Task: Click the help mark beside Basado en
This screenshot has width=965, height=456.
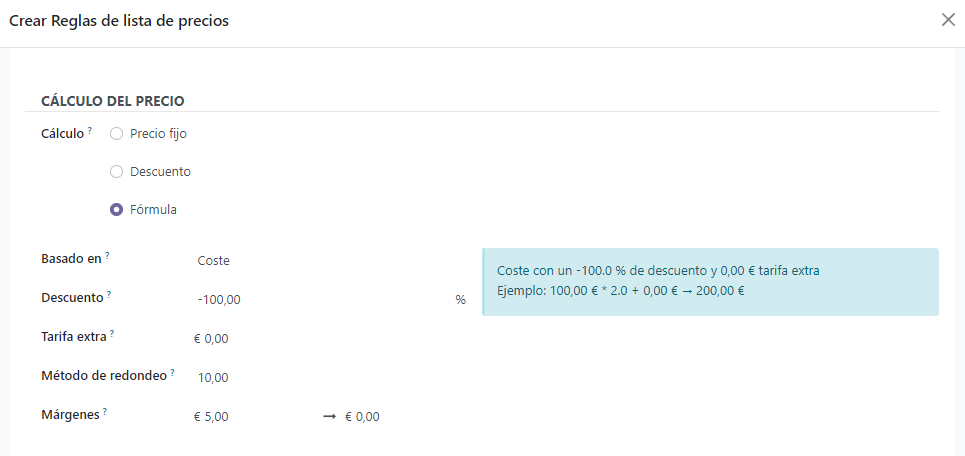Action: pos(107,256)
